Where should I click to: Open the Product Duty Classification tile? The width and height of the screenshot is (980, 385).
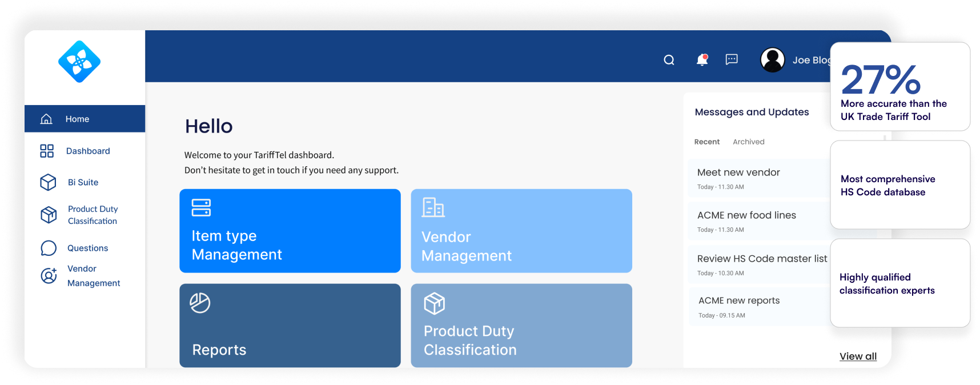(521, 325)
